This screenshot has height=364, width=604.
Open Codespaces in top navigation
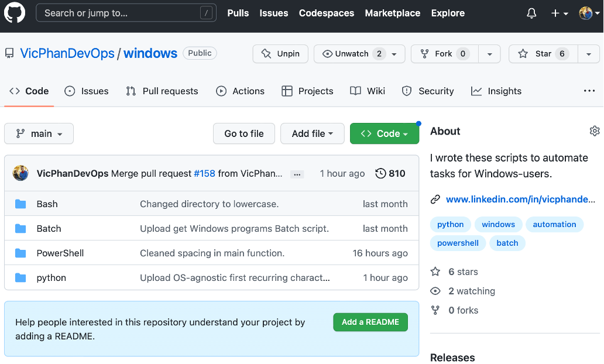pos(326,13)
